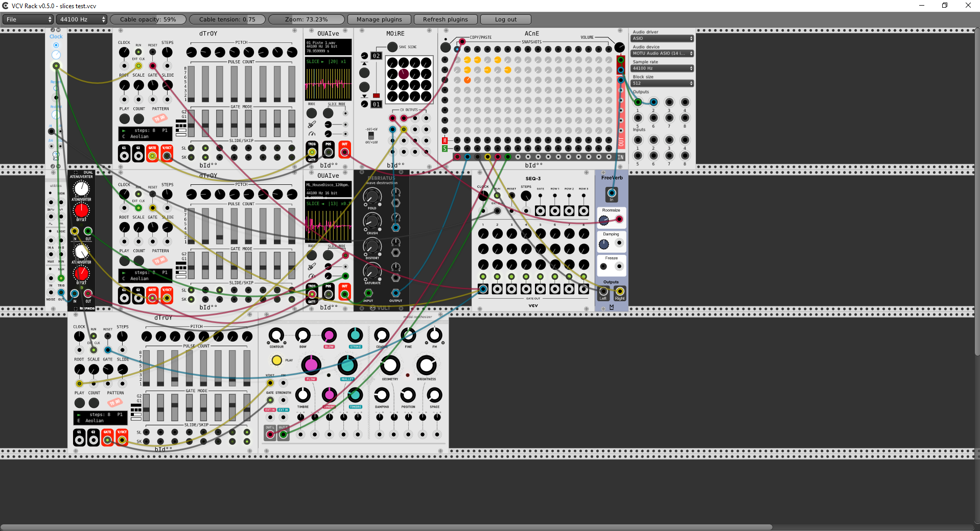This screenshot has height=531, width=980.
Task: Open the audio module Sample rate dropdown
Action: tap(662, 68)
